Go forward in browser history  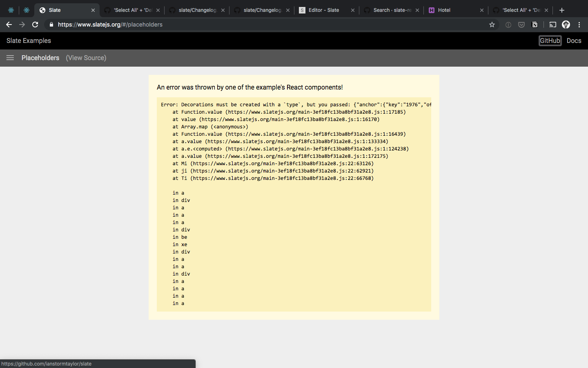pyautogui.click(x=22, y=25)
